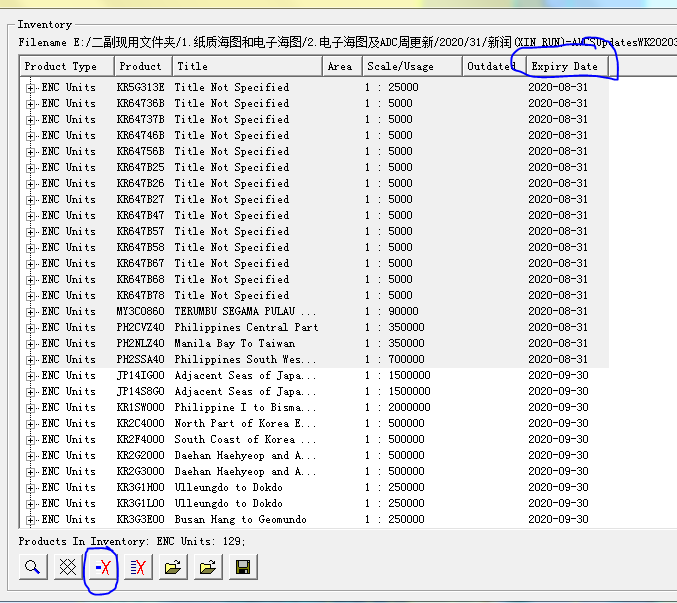Sort by the Title column header
This screenshot has width=677, height=603.
[247, 66]
